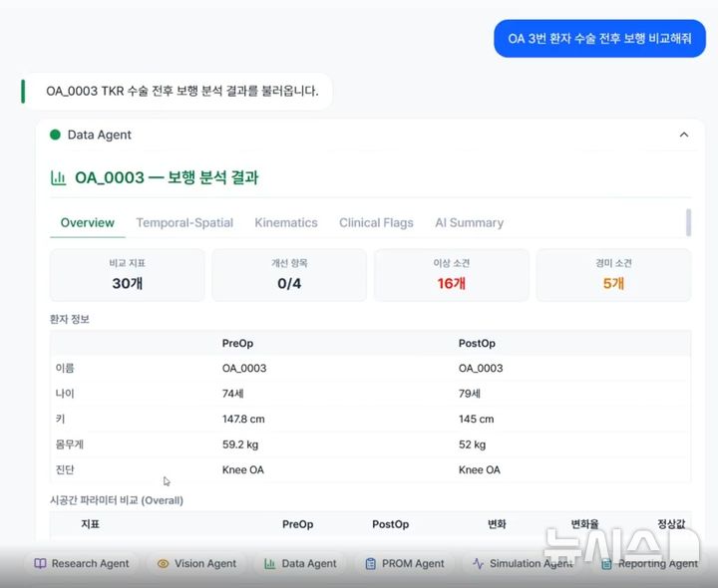Click the PostOp weight 52 kg
The height and width of the screenshot is (588, 718).
click(x=472, y=444)
